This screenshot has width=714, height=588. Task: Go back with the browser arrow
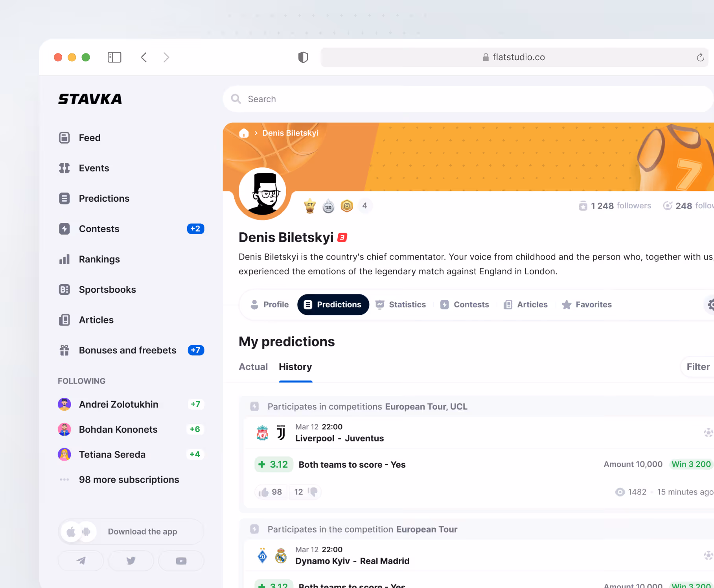(x=144, y=57)
